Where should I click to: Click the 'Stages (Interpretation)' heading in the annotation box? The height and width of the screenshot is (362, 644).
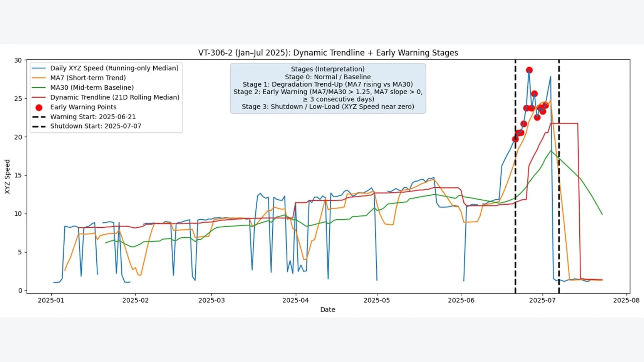(x=328, y=69)
